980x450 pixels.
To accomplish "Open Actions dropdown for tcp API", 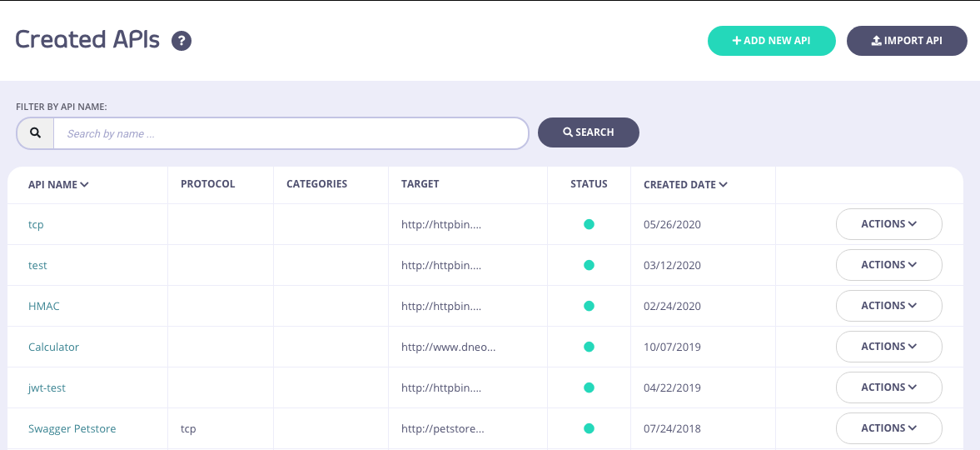I will 888,224.
